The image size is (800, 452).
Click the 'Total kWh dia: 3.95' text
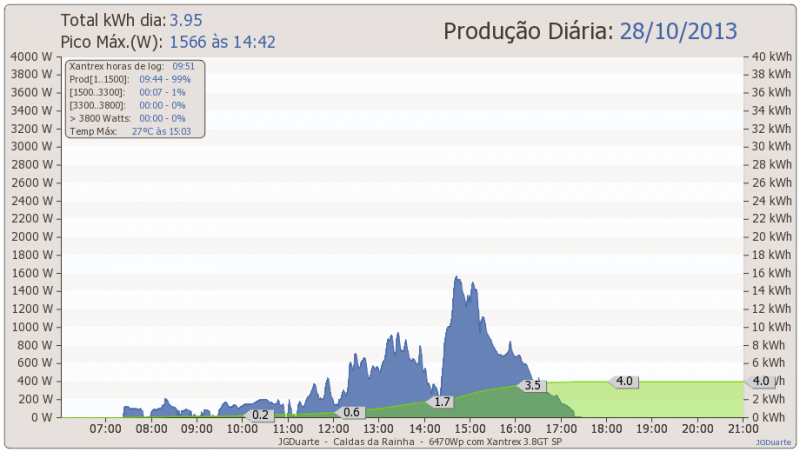click(x=132, y=20)
